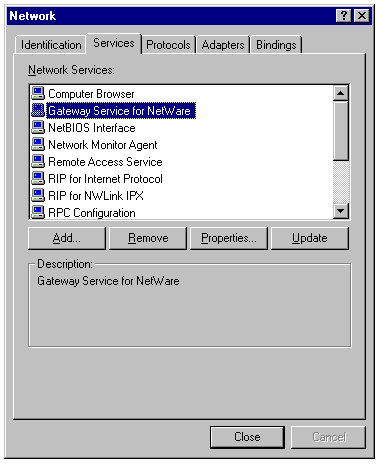Click the RIP for Internet Protocol icon

(38, 178)
